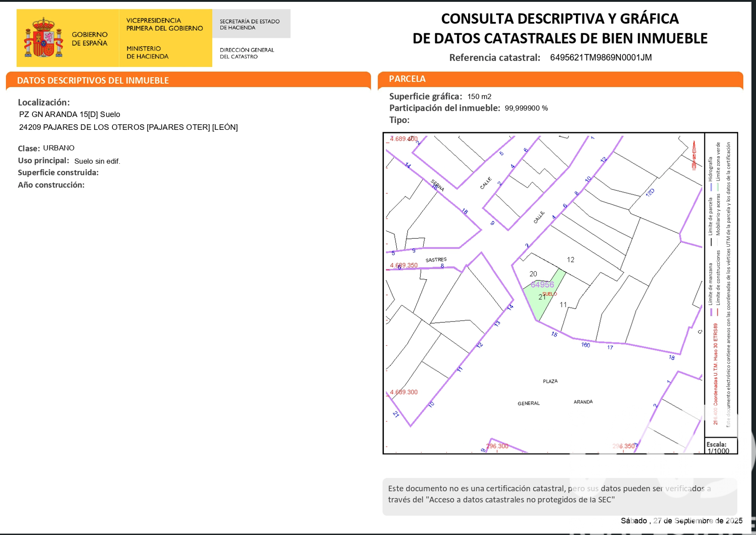This screenshot has width=756, height=535.
Task: Select the '24209 PAJARES DE LOS OTEROS' line
Action: point(128,127)
